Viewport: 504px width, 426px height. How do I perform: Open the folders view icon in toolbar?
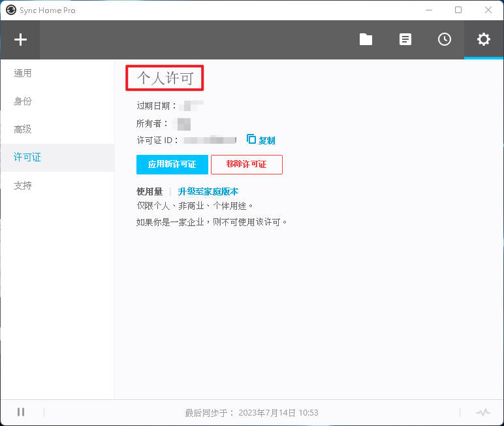click(366, 40)
